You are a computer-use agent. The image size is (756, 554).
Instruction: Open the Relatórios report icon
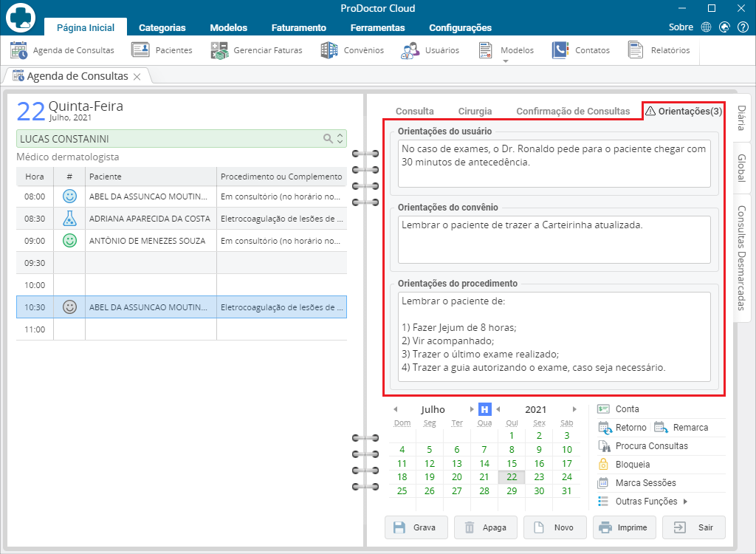(x=636, y=50)
